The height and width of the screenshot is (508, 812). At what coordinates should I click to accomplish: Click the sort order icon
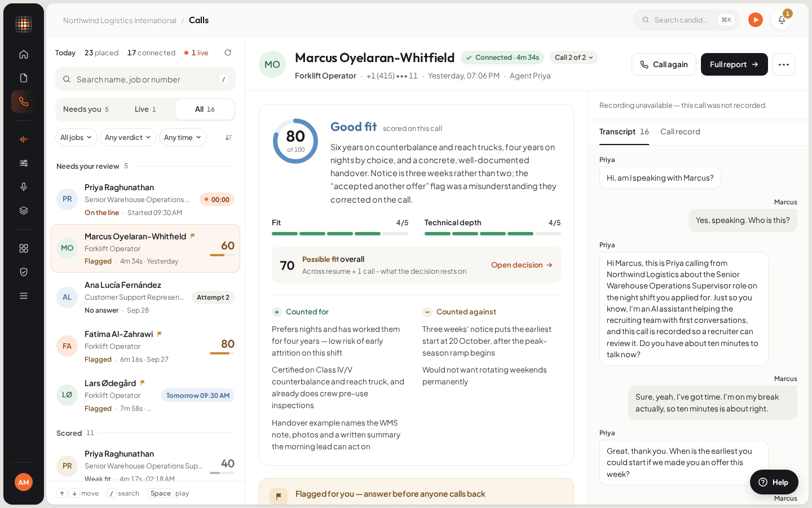point(228,137)
